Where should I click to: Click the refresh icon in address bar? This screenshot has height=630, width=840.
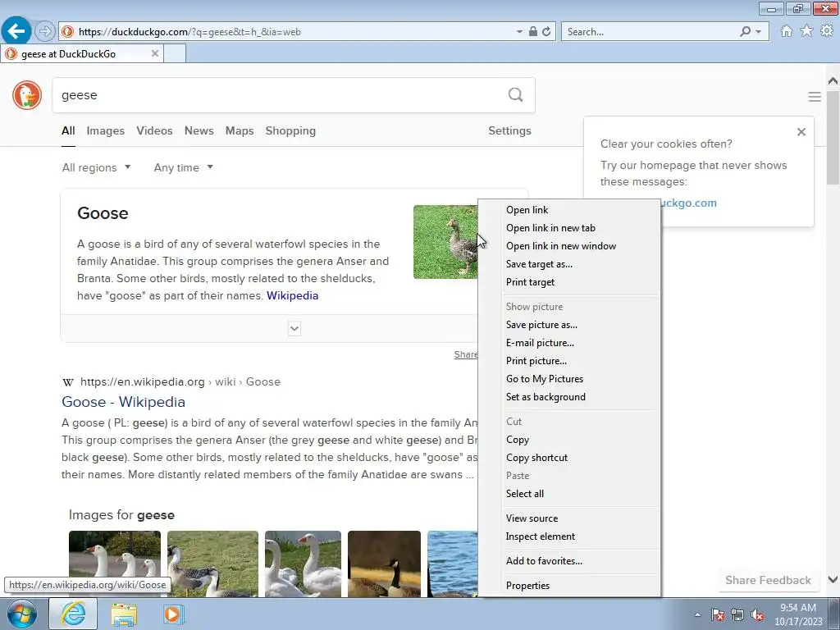tap(546, 32)
